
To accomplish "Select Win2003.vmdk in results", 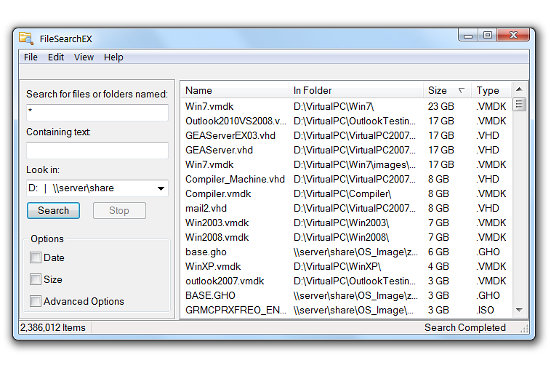I will click(x=346, y=223).
